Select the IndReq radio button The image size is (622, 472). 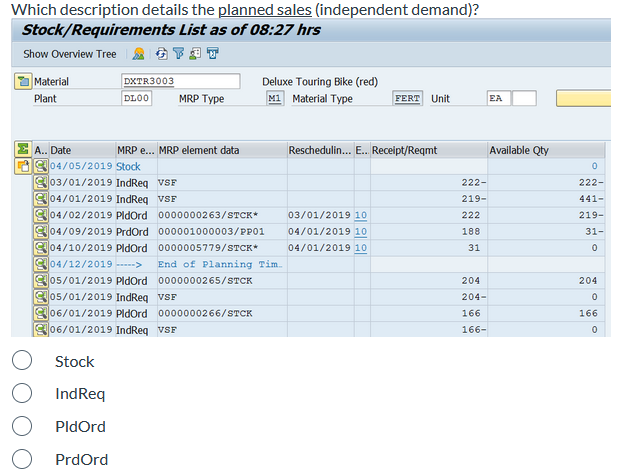coord(22,393)
